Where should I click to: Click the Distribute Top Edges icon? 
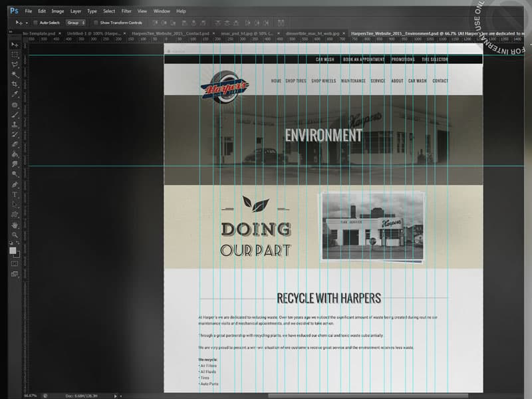pyautogui.click(x=218, y=23)
